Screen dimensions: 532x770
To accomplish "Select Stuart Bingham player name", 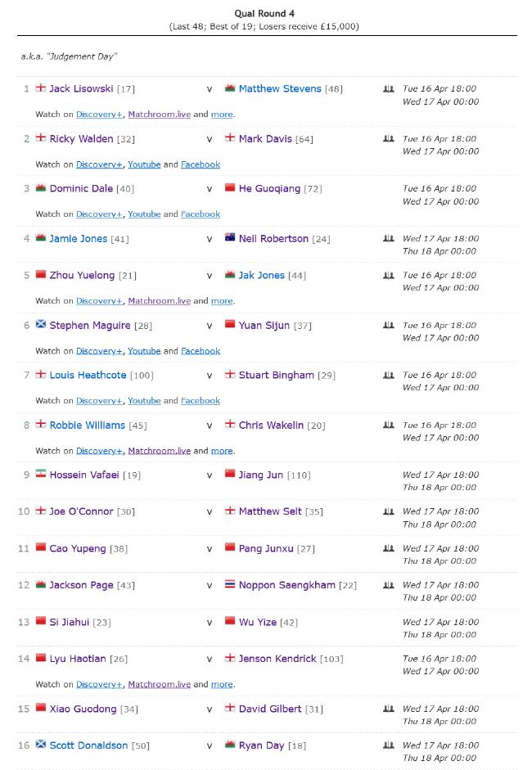I will [x=276, y=375].
